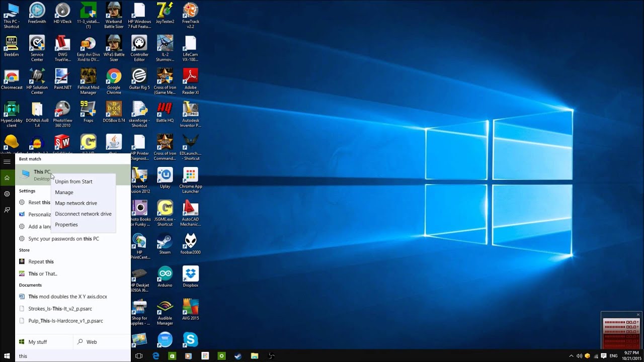Click the Windows Start button

7,356
